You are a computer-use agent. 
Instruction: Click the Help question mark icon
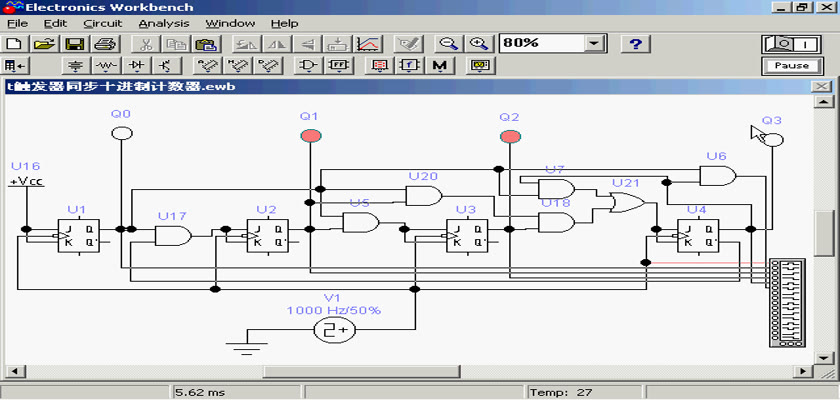coord(636,44)
